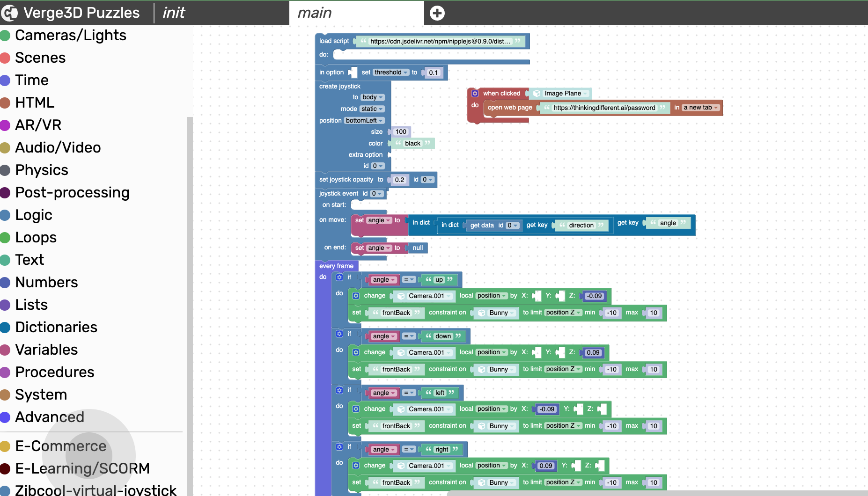Image resolution: width=868 pixels, height=496 pixels.
Task: Open gear icon of if angle = right block
Action: point(339,447)
